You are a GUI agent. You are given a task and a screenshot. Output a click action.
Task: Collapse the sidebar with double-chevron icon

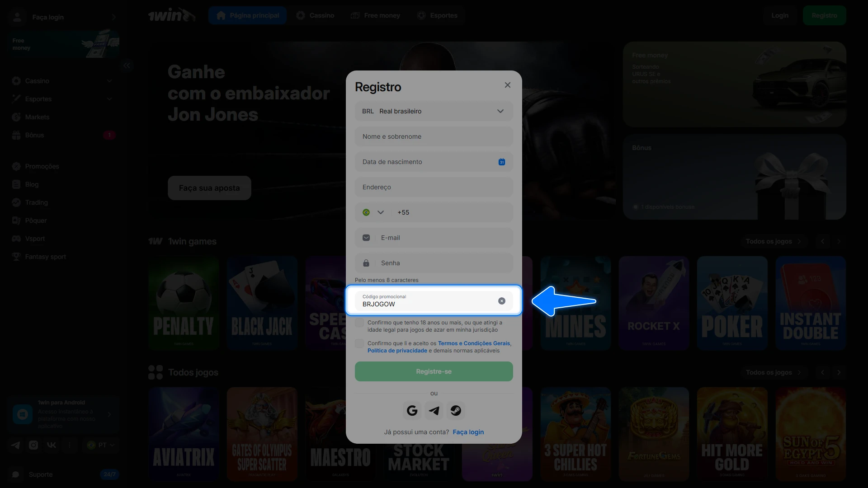[127, 66]
